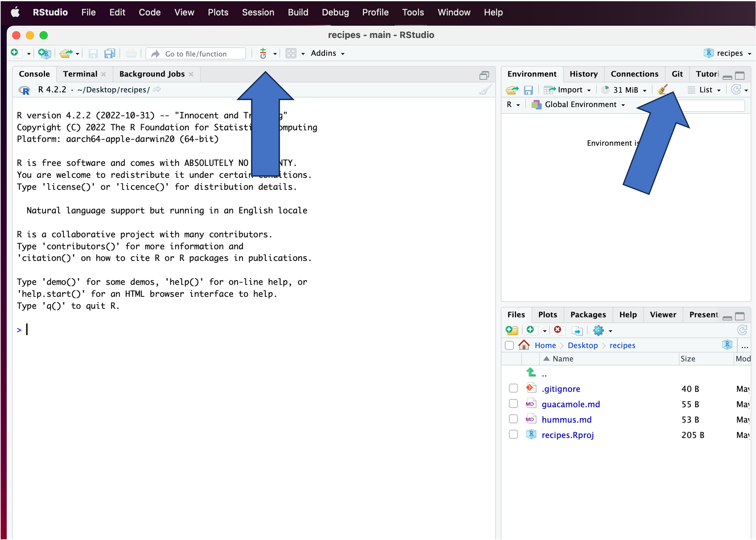Image resolution: width=756 pixels, height=540 pixels.
Task: Clear all objects from the environment
Action: point(662,89)
